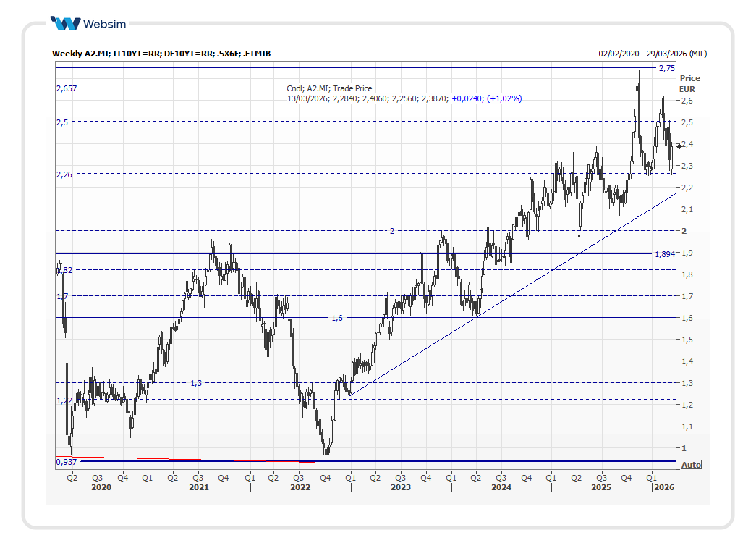Click the 2022 year label on time axis
The width and height of the screenshot is (756, 551).
(x=300, y=488)
